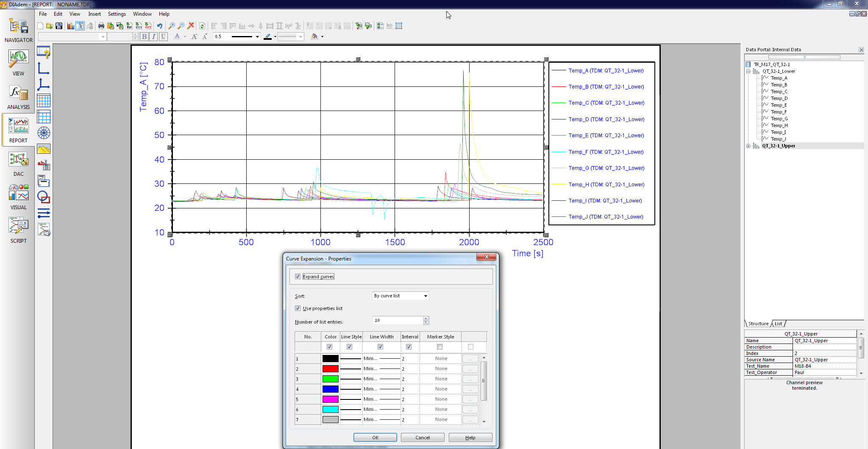Toggle the Line Style column checkbox
The height and width of the screenshot is (449, 868).
pyautogui.click(x=350, y=347)
